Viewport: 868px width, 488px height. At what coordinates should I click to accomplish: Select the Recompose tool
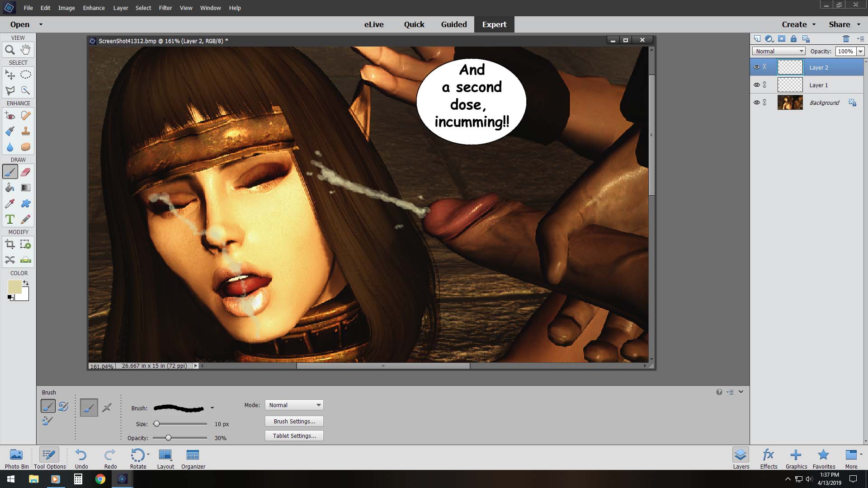[x=26, y=244]
